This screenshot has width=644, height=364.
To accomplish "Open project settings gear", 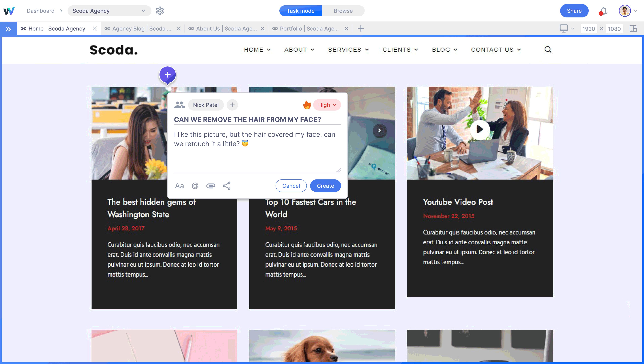I will [160, 11].
